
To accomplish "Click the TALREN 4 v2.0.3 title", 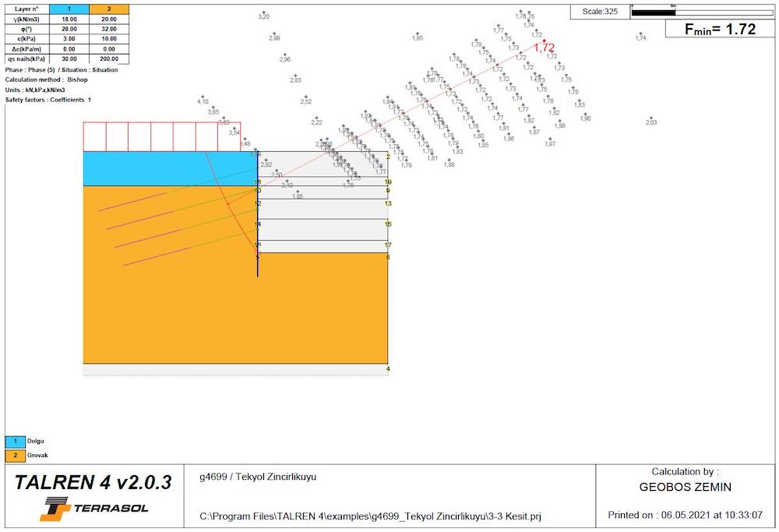I will point(93,482).
